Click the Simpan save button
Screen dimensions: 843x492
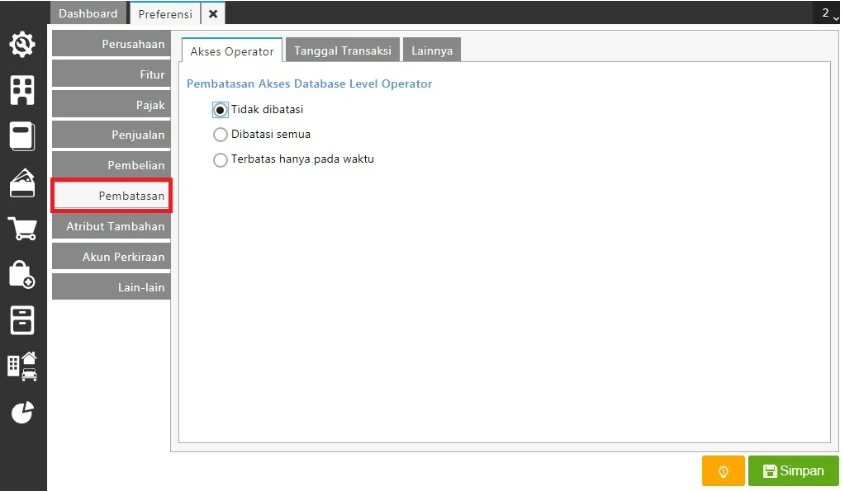[x=793, y=471]
